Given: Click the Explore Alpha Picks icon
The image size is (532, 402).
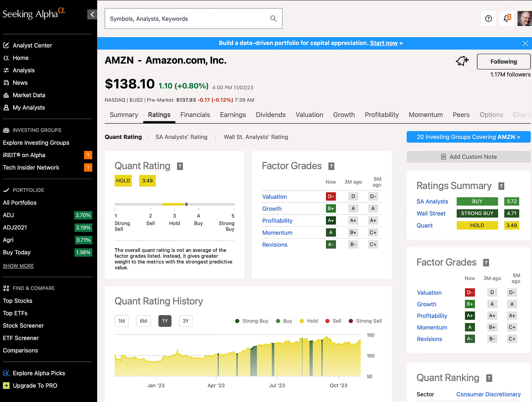Looking at the screenshot, I should point(6,373).
